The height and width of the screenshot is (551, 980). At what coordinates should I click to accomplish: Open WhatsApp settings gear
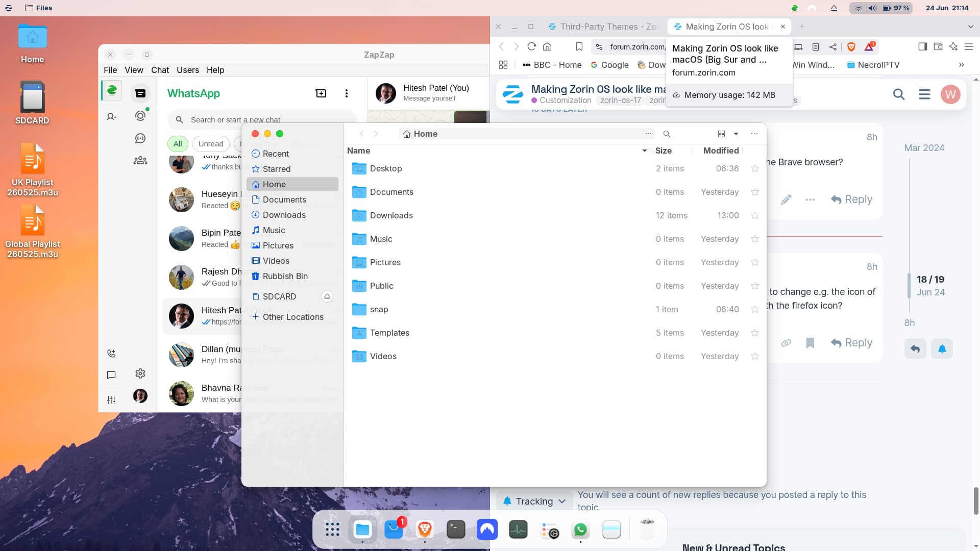pyautogui.click(x=140, y=373)
